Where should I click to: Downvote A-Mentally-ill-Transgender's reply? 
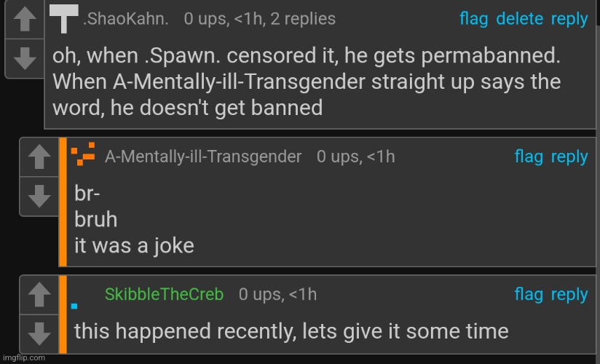point(39,195)
